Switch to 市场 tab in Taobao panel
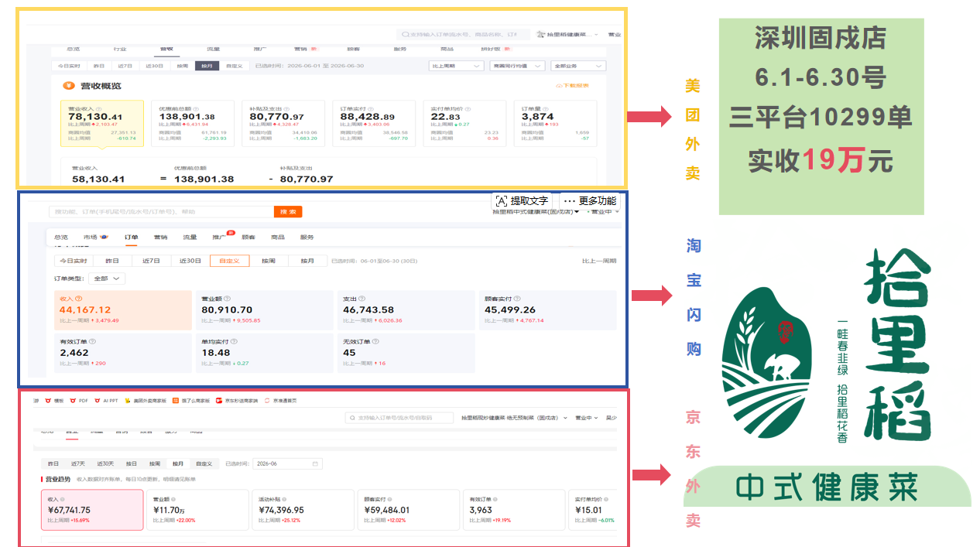The height and width of the screenshot is (547, 980). click(95, 237)
